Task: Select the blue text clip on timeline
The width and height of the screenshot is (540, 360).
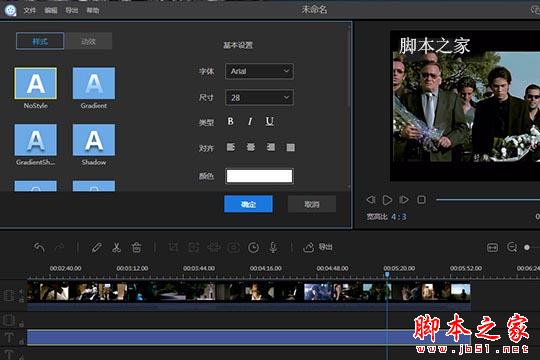Action: pos(249,337)
